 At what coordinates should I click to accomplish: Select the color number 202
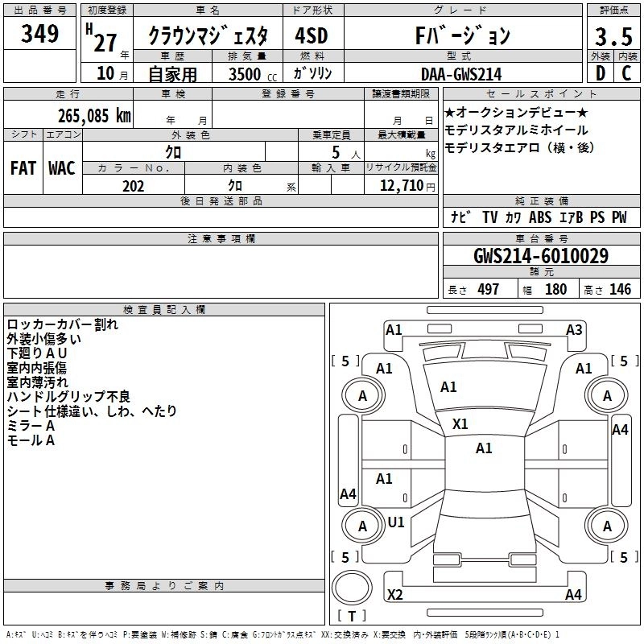[133, 186]
